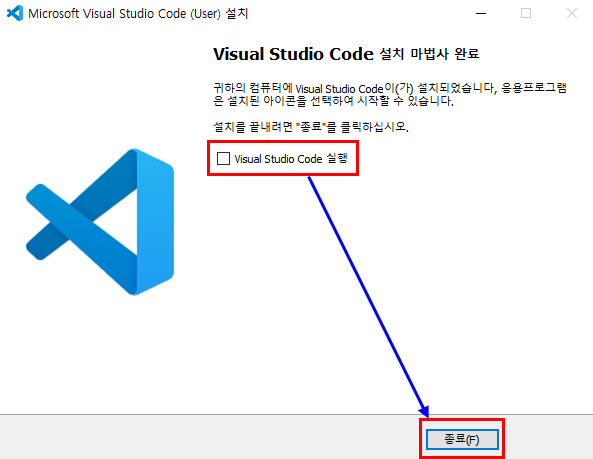Check the Visual Studio Code 실행 checkbox
This screenshot has width=593, height=459.
pyautogui.click(x=223, y=158)
